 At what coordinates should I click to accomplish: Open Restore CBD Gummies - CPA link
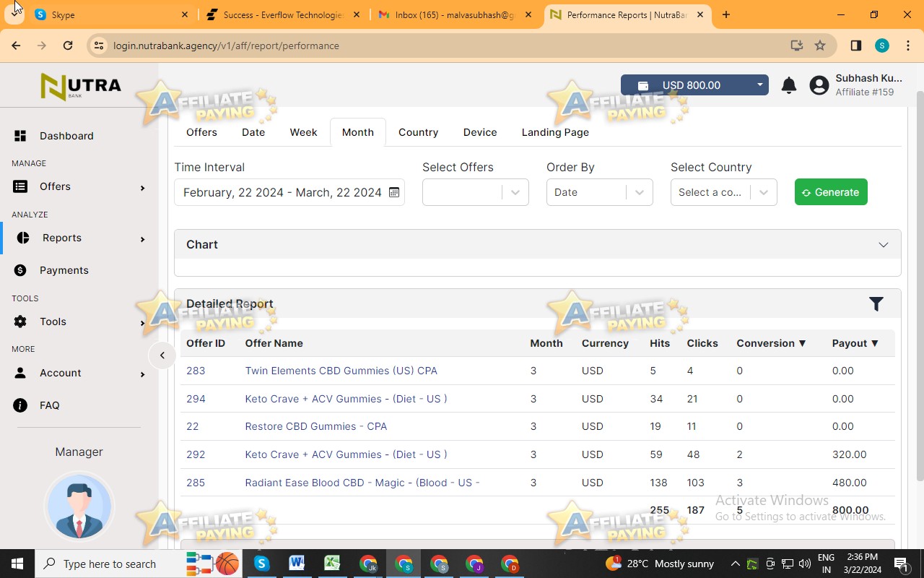click(x=316, y=426)
